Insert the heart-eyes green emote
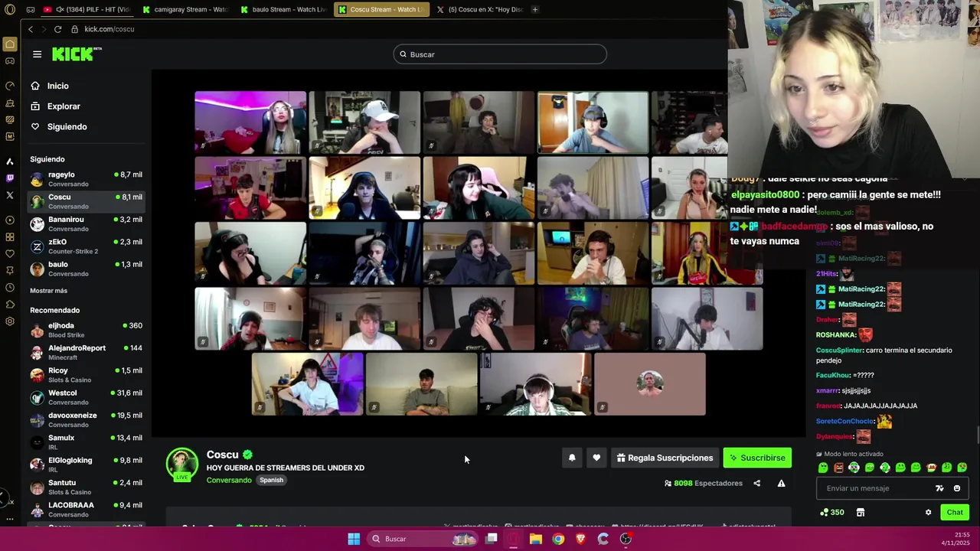The height and width of the screenshot is (551, 980). click(962, 468)
